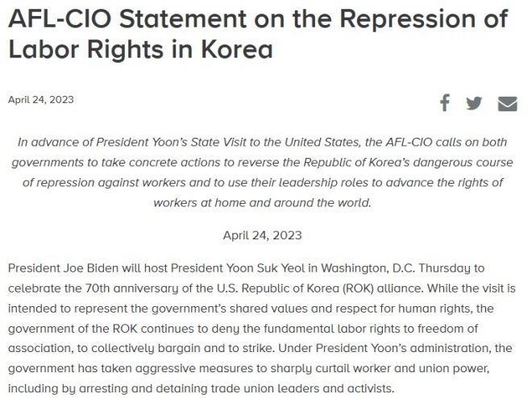Share the statement on Twitter
This screenshot has height=398, width=532.
pyautogui.click(x=474, y=103)
